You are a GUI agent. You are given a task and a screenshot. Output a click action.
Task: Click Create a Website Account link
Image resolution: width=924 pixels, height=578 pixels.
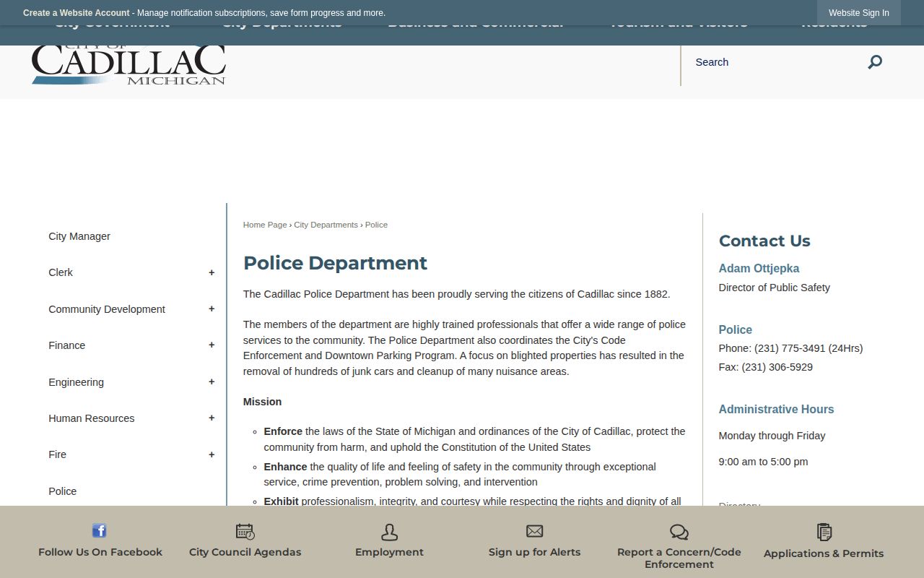[x=77, y=13]
